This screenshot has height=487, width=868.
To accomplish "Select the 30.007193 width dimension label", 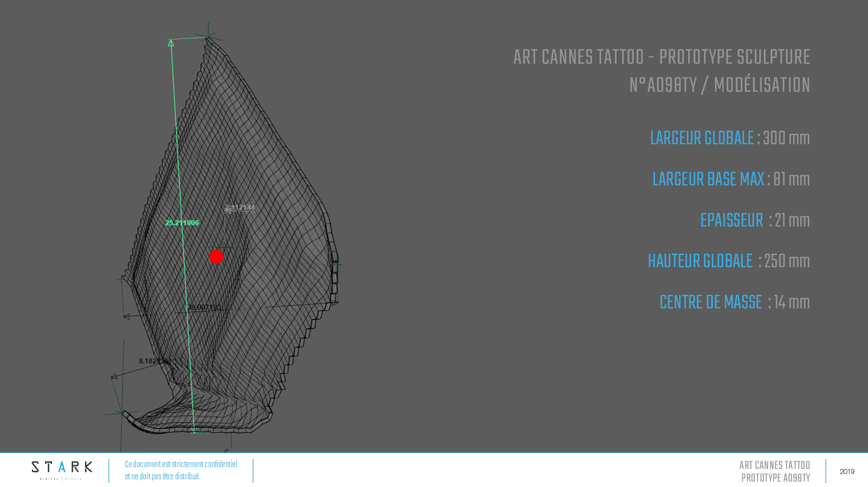I will pos(204,307).
